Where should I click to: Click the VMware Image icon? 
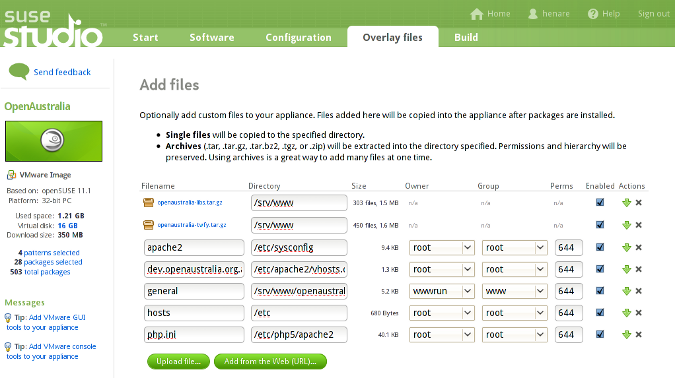click(x=11, y=175)
